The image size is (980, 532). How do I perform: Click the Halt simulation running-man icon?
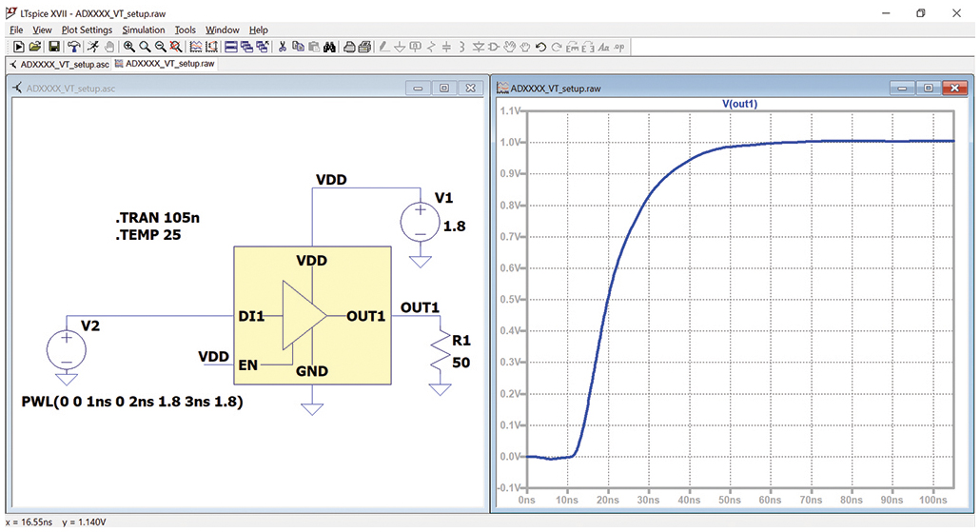tap(92, 47)
